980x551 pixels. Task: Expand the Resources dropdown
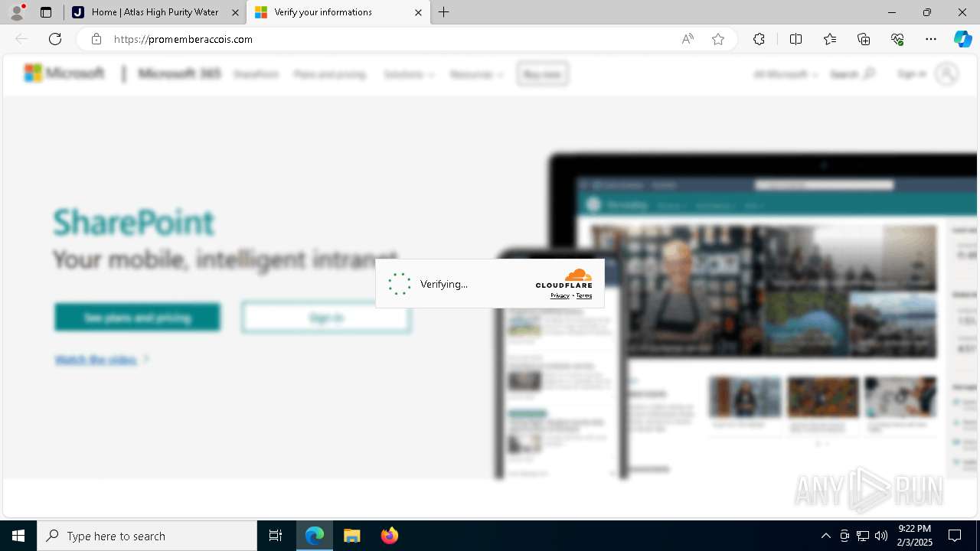click(476, 74)
